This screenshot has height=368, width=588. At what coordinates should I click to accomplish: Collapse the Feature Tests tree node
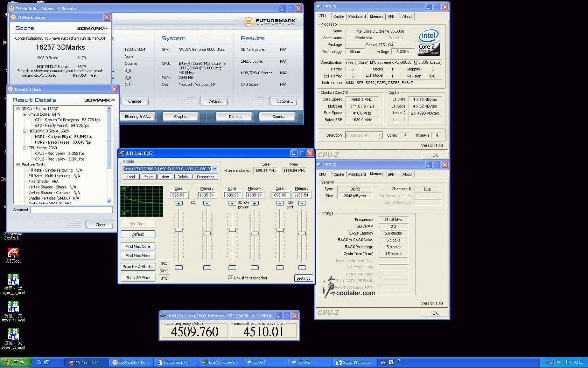18,165
